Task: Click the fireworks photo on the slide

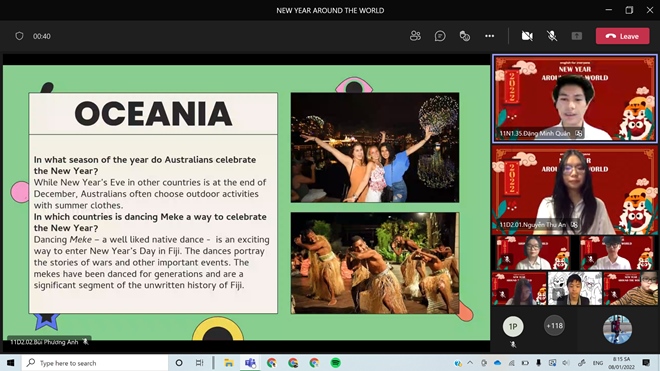Action: pyautogui.click(x=375, y=147)
